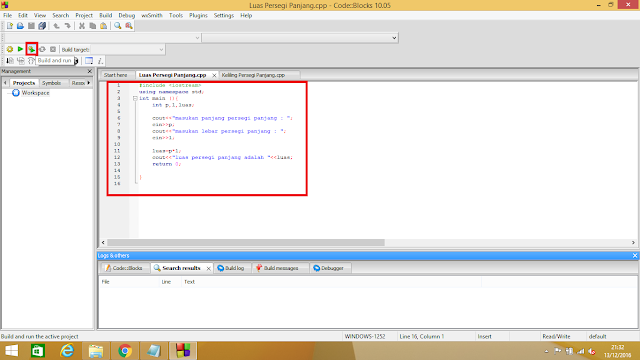Build the project with gear icon

(x=9, y=49)
